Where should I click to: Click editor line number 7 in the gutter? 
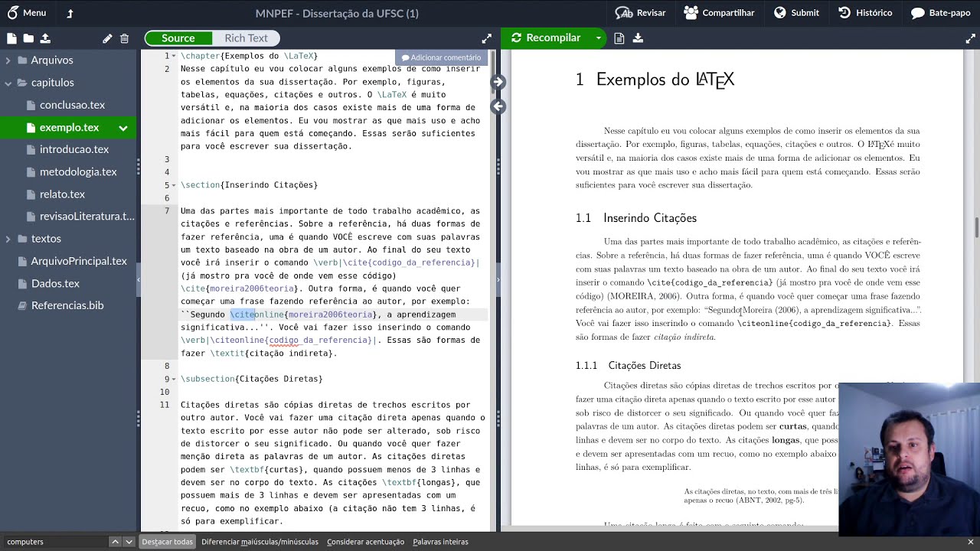point(167,211)
